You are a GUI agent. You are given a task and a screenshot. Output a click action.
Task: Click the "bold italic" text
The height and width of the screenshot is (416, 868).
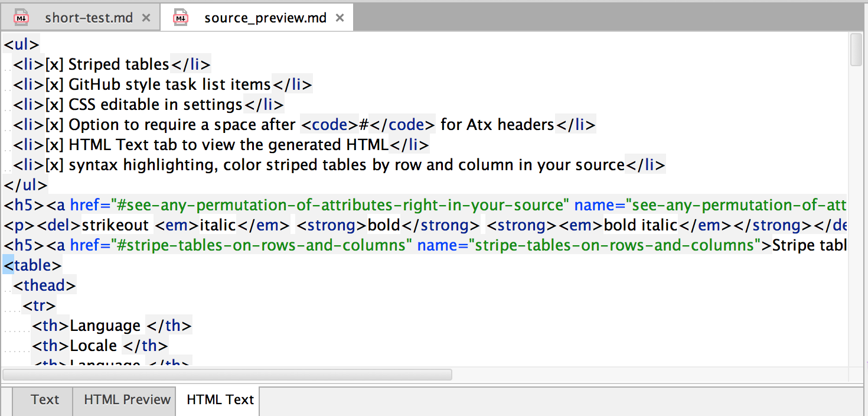tap(640, 225)
